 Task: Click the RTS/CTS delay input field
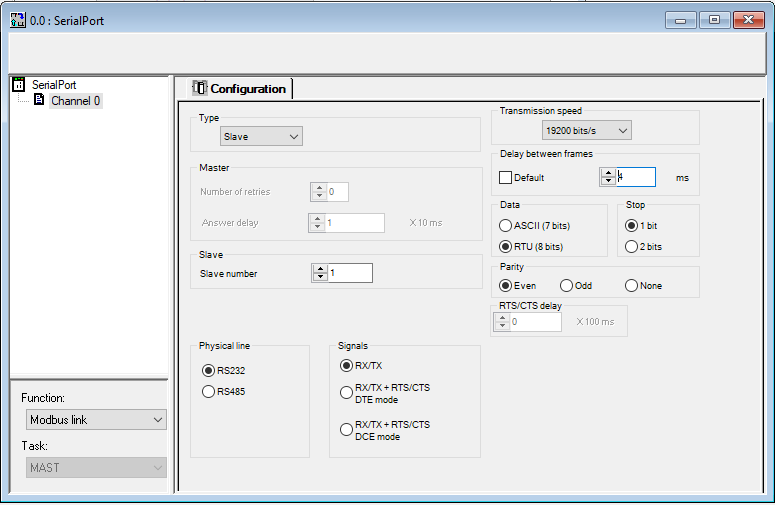click(536, 322)
